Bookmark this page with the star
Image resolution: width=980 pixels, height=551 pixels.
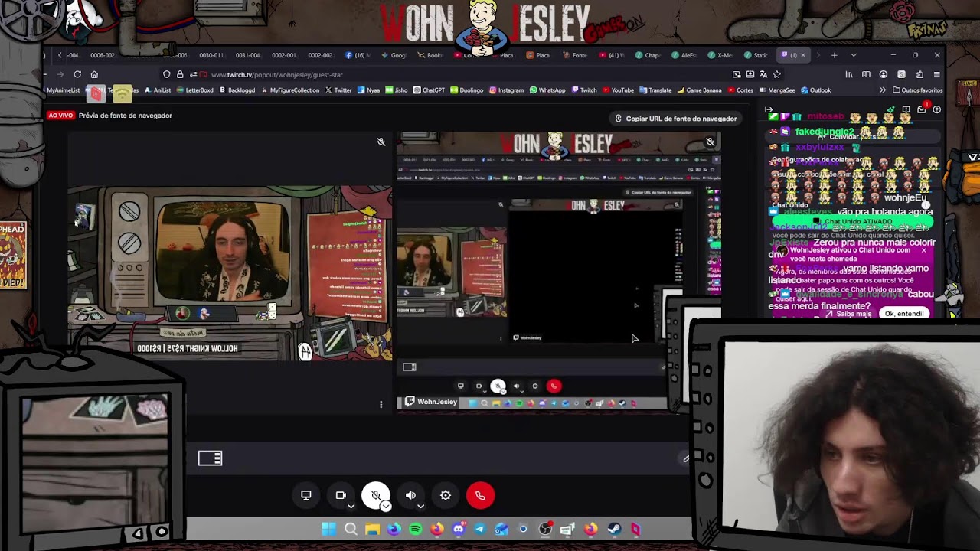(777, 74)
